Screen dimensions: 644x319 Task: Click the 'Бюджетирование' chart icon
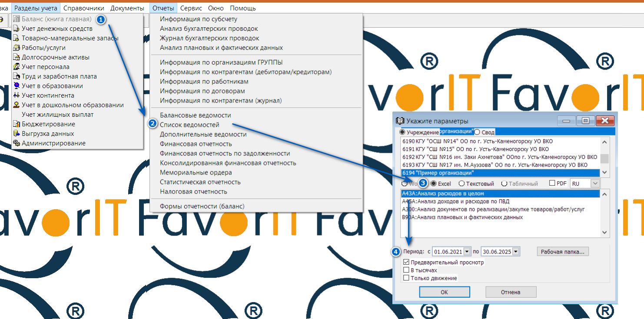[x=17, y=124]
